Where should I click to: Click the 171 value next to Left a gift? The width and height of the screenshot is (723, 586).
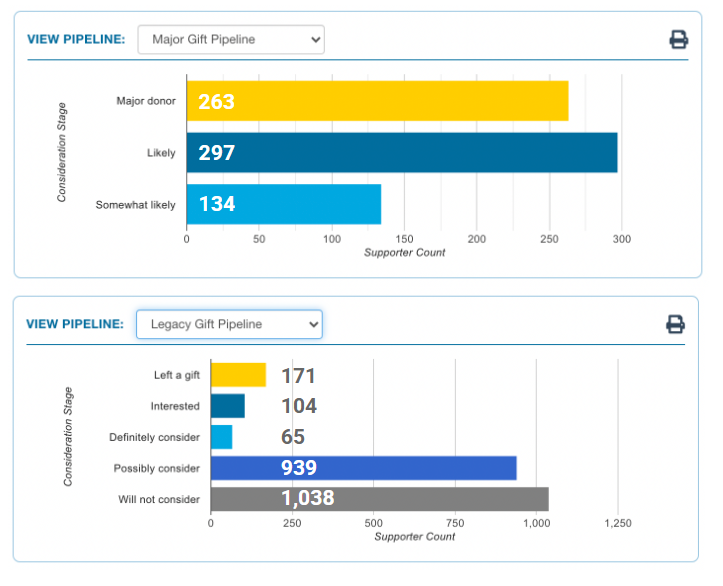298,376
